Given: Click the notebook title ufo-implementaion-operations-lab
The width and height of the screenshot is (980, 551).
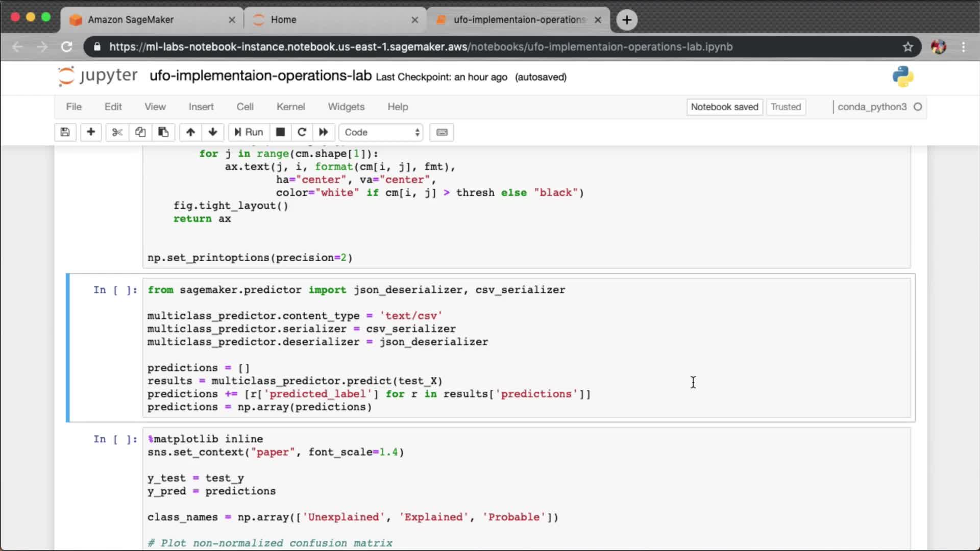Looking at the screenshot, I should [260, 76].
